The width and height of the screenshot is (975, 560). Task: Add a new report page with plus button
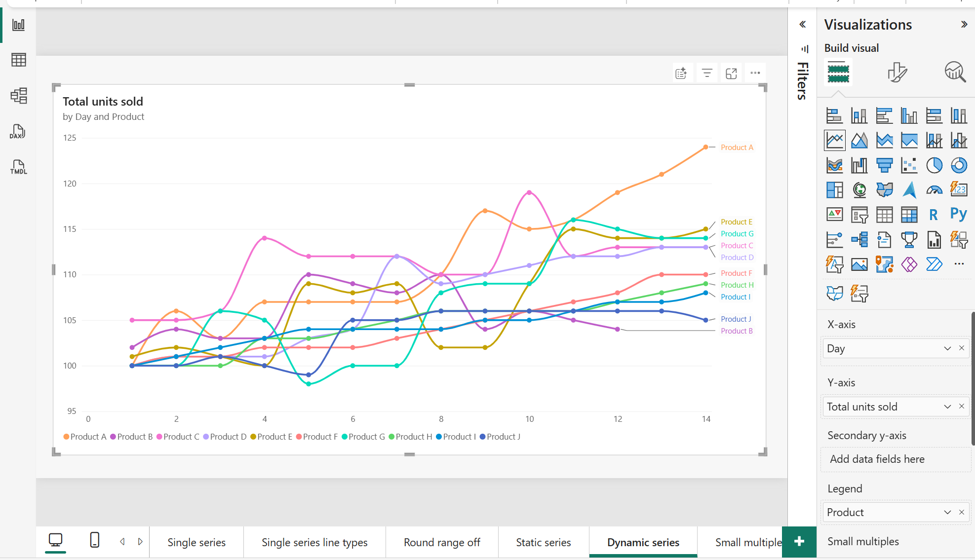pyautogui.click(x=799, y=542)
